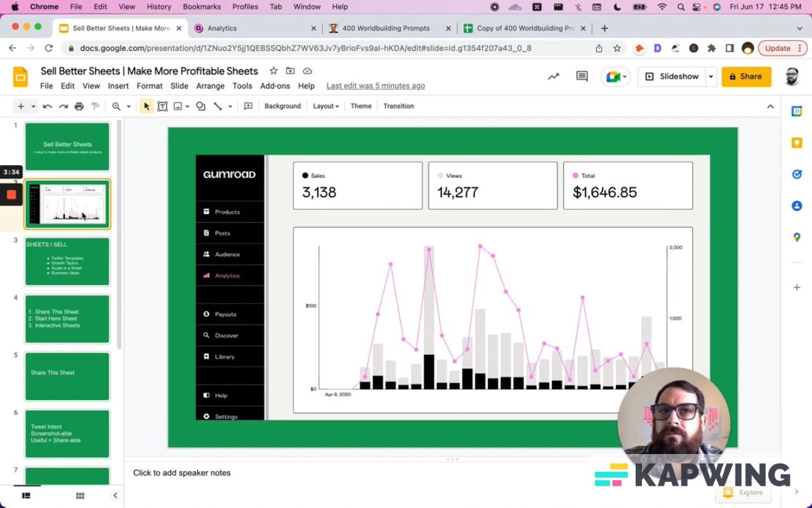Open the activity dashboard trend icon
The image size is (812, 508).
(554, 76)
